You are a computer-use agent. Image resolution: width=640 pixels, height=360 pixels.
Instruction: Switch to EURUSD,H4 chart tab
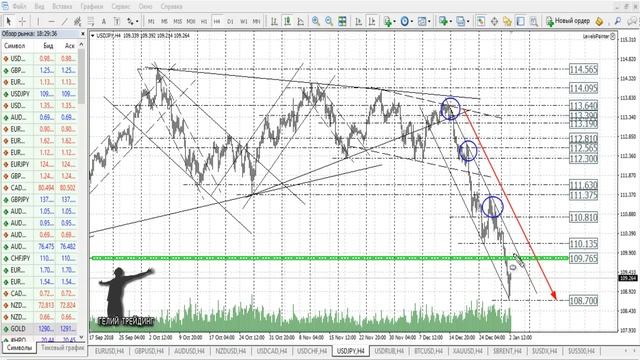pyautogui.click(x=109, y=351)
